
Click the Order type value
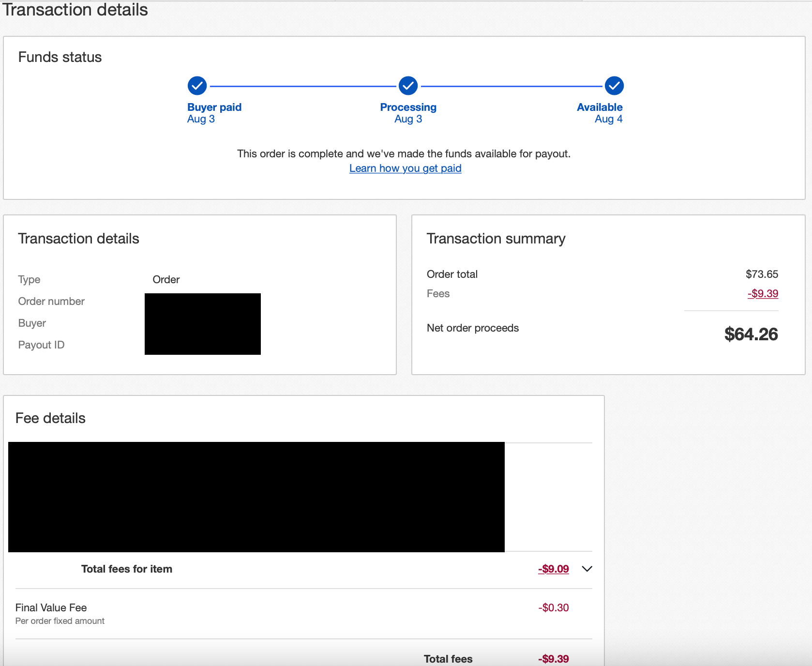[x=166, y=279]
